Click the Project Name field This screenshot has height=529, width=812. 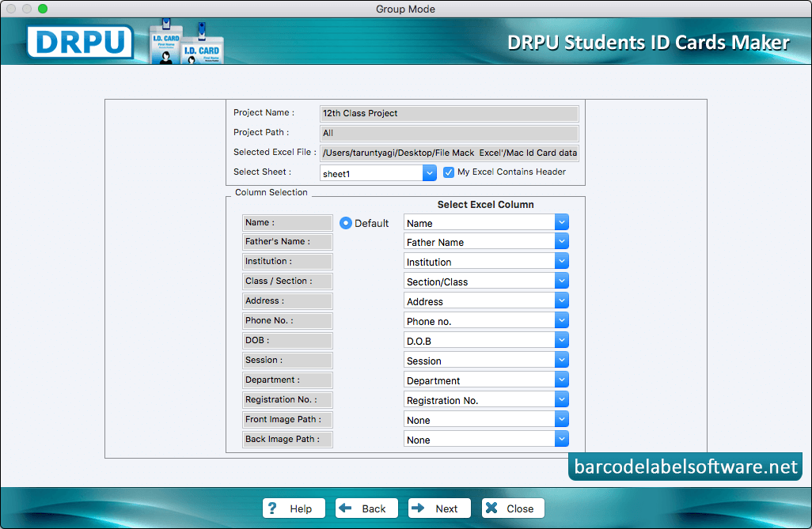coord(449,113)
